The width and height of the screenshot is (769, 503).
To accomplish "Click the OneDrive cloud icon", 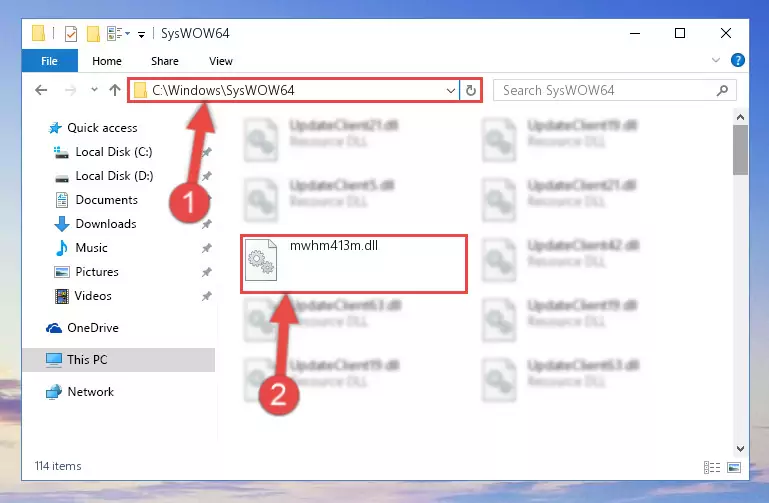I will pyautogui.click(x=54, y=328).
